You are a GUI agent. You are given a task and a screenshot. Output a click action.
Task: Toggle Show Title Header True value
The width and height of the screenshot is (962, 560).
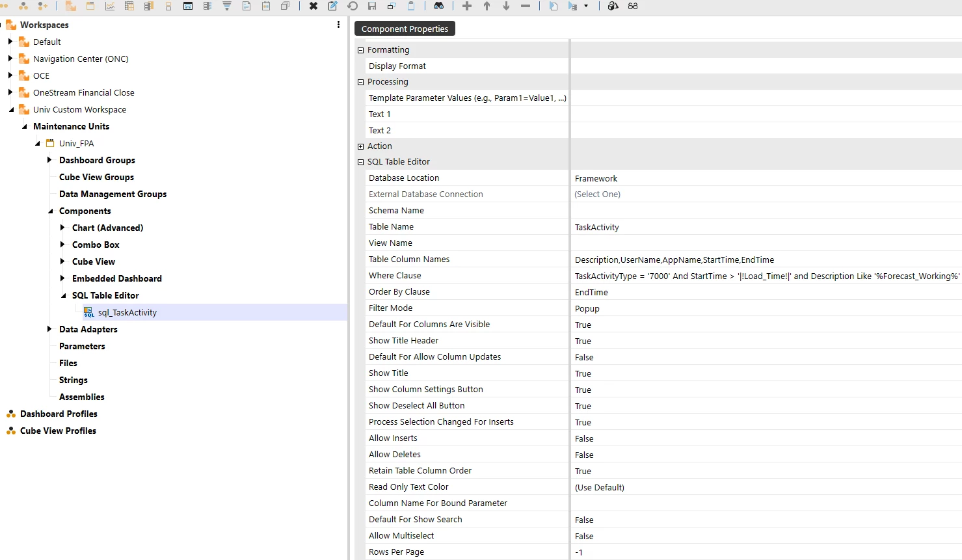point(583,341)
